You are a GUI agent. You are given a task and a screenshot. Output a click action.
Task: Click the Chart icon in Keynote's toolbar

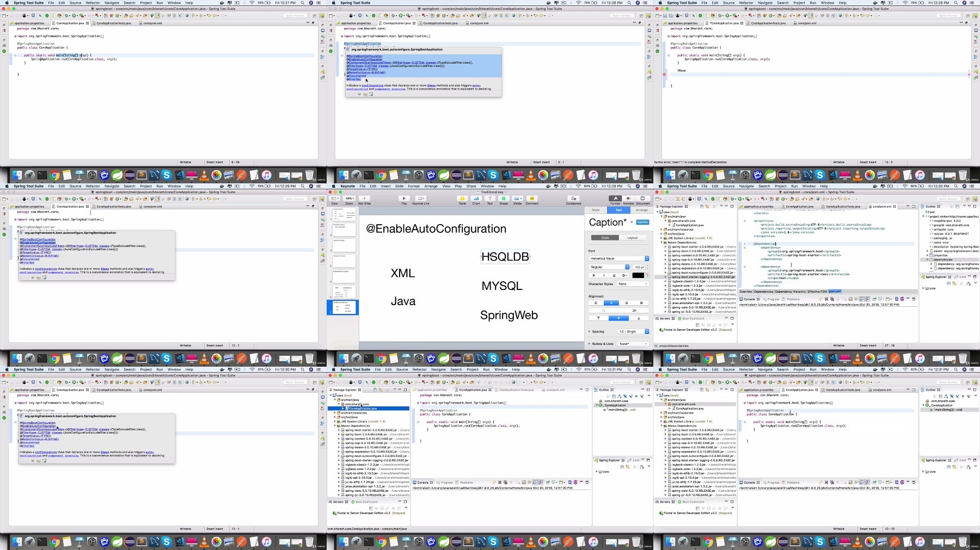[x=476, y=199]
